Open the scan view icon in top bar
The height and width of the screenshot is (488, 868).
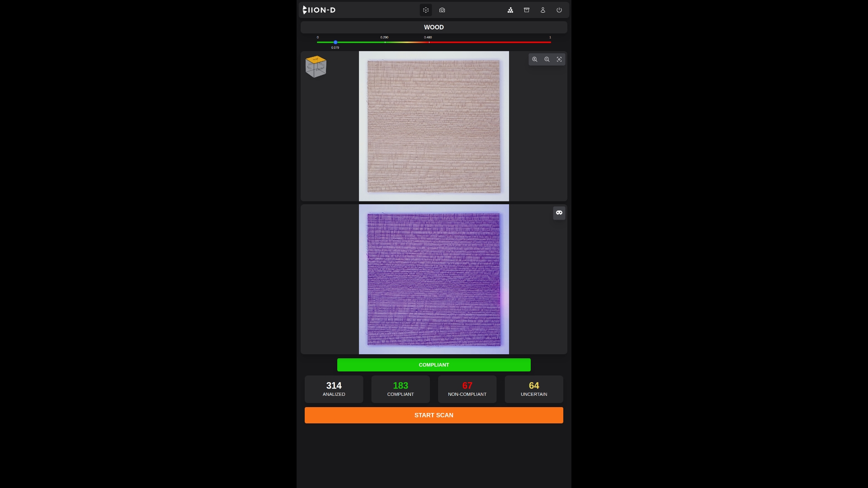(426, 10)
